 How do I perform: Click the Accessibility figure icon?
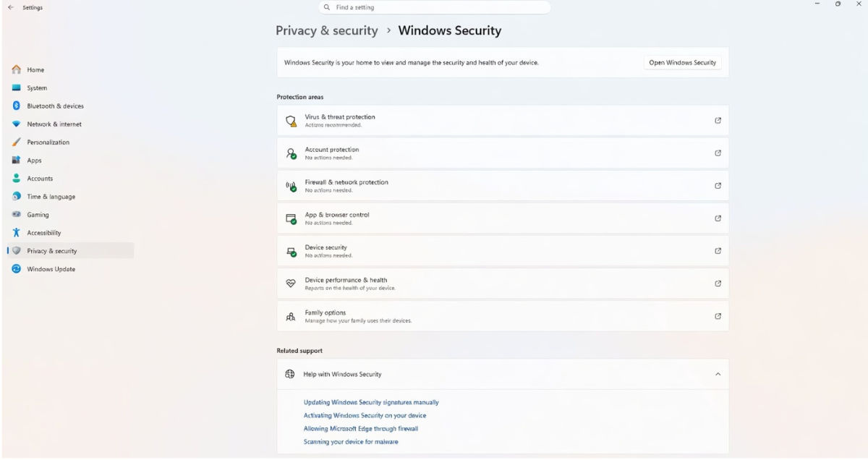tap(16, 232)
